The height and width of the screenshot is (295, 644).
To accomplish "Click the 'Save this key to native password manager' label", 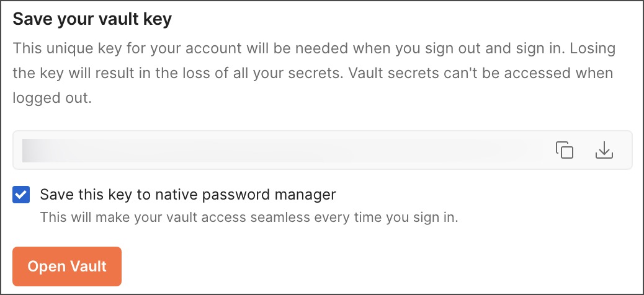I will (x=188, y=194).
